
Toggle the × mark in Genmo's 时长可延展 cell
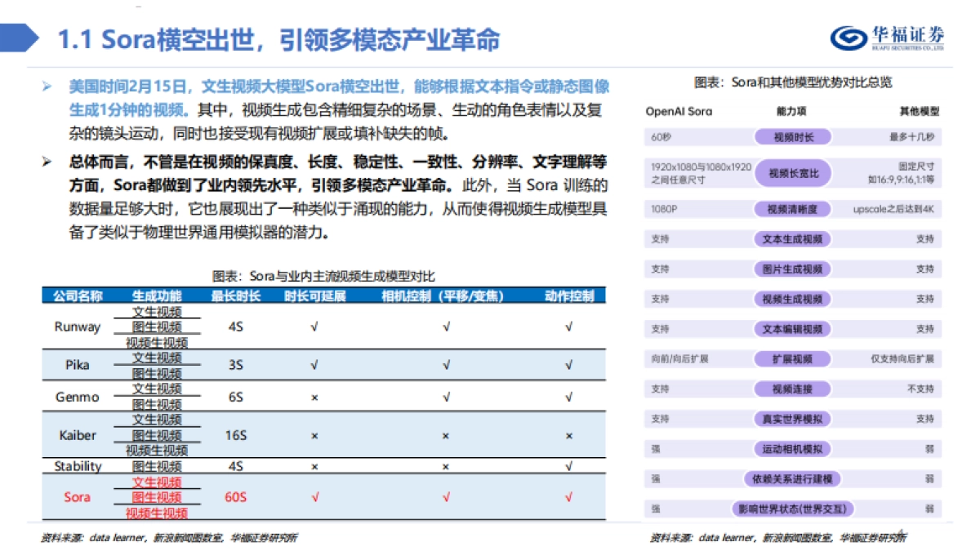[316, 397]
